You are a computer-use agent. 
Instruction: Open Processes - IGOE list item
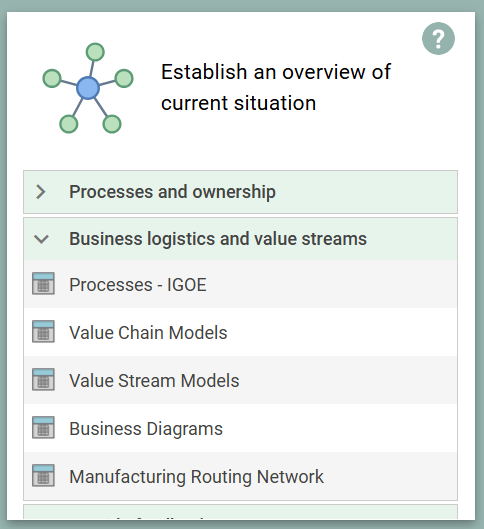[x=240, y=284]
